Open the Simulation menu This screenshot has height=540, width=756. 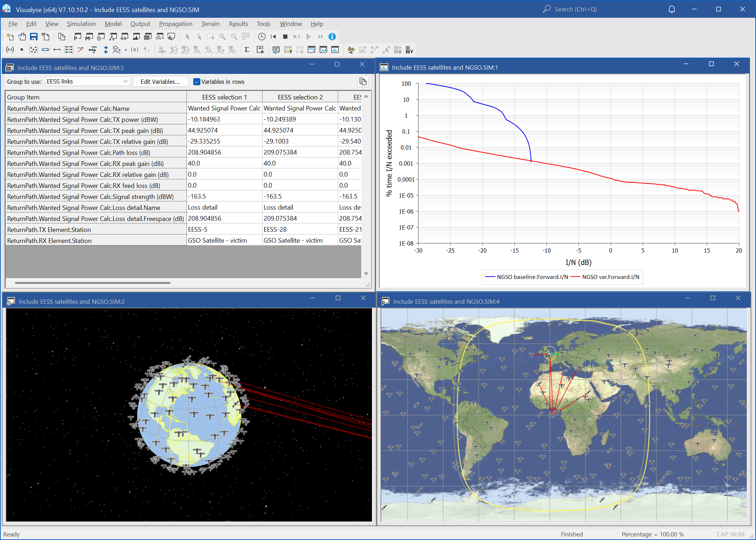[x=81, y=24]
